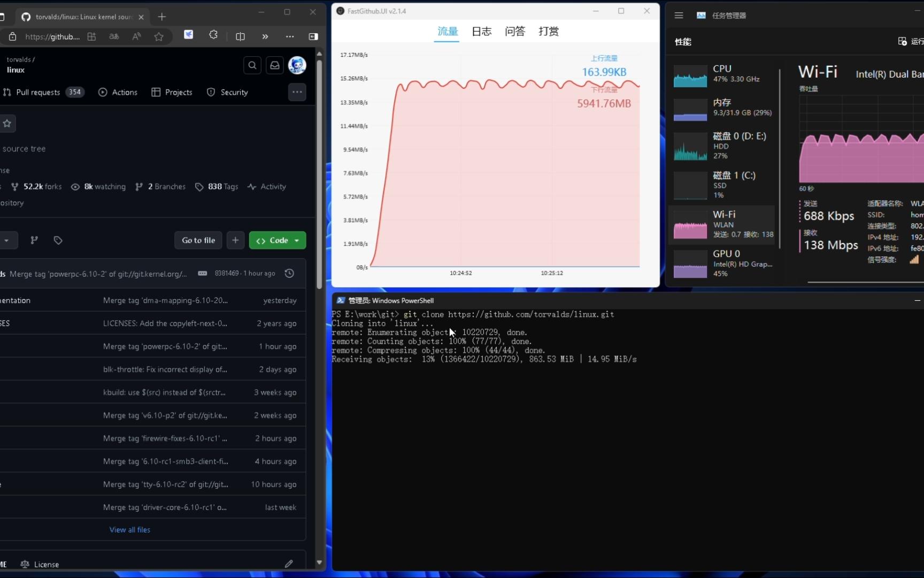Expand the Code button dropdown arrow
The image size is (924, 578).
pyautogui.click(x=297, y=240)
